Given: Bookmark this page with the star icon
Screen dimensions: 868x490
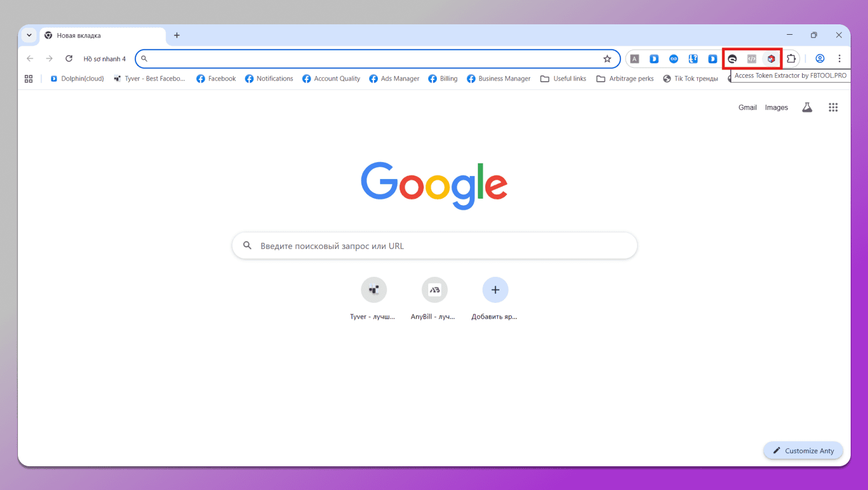Looking at the screenshot, I should coord(607,58).
